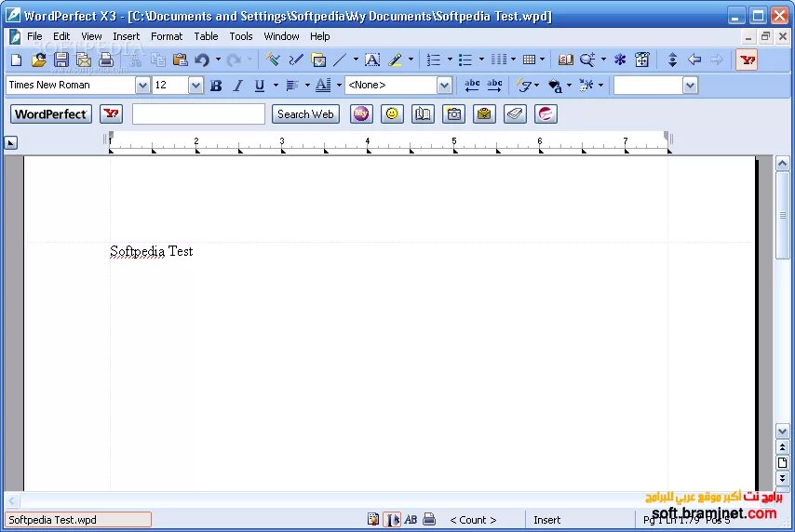Click the < Count > status button
This screenshot has width=795, height=532.
point(473,520)
